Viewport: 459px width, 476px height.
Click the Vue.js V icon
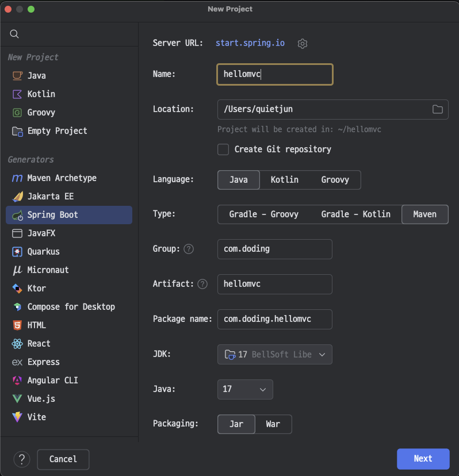point(17,398)
